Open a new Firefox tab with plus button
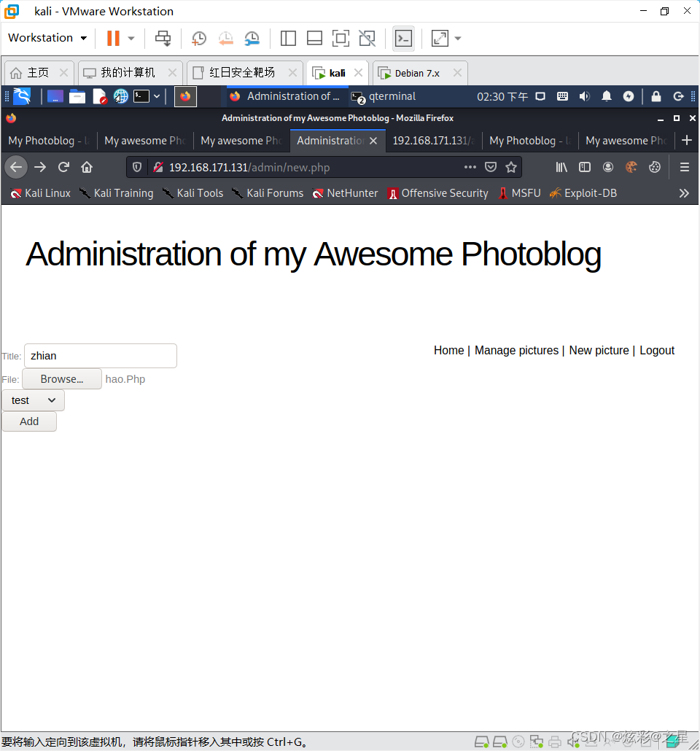 [x=687, y=140]
